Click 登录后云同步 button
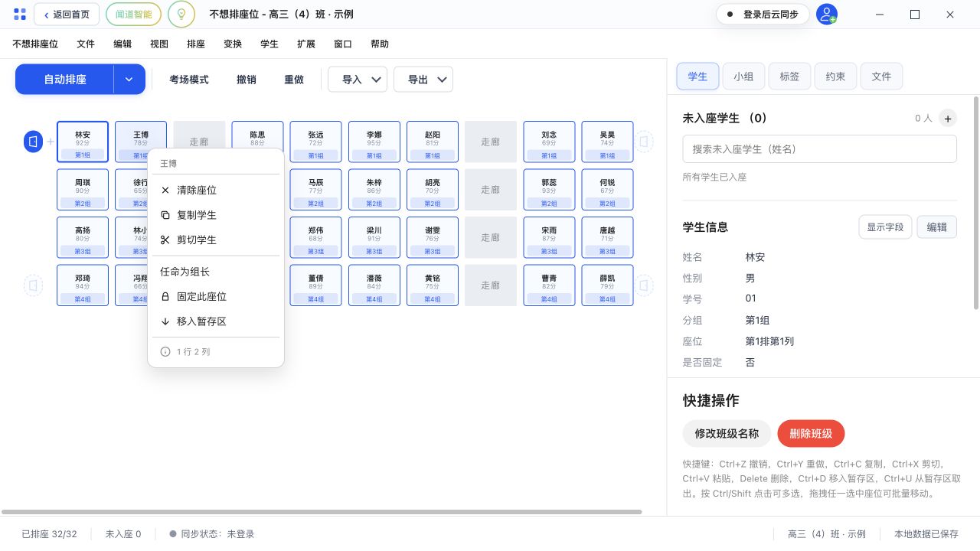This screenshot has width=980, height=551. click(763, 15)
